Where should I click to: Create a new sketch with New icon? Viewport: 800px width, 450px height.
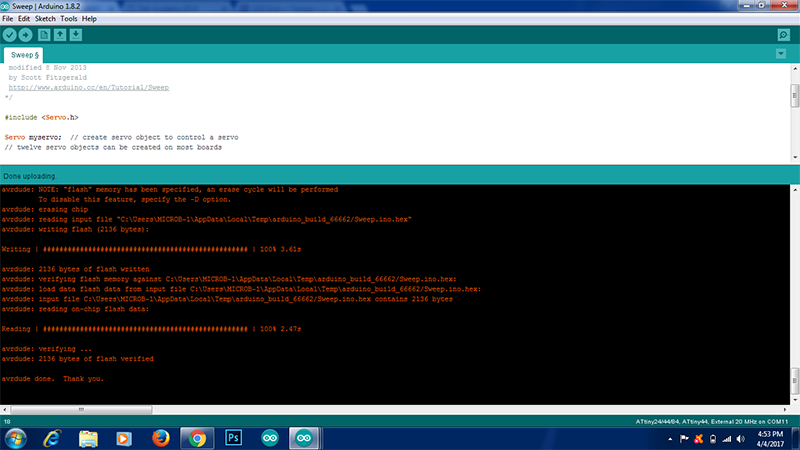(x=44, y=35)
